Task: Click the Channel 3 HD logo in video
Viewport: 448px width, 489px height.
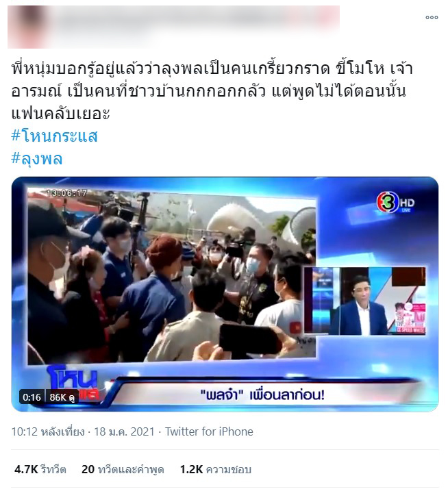Action: 395,202
